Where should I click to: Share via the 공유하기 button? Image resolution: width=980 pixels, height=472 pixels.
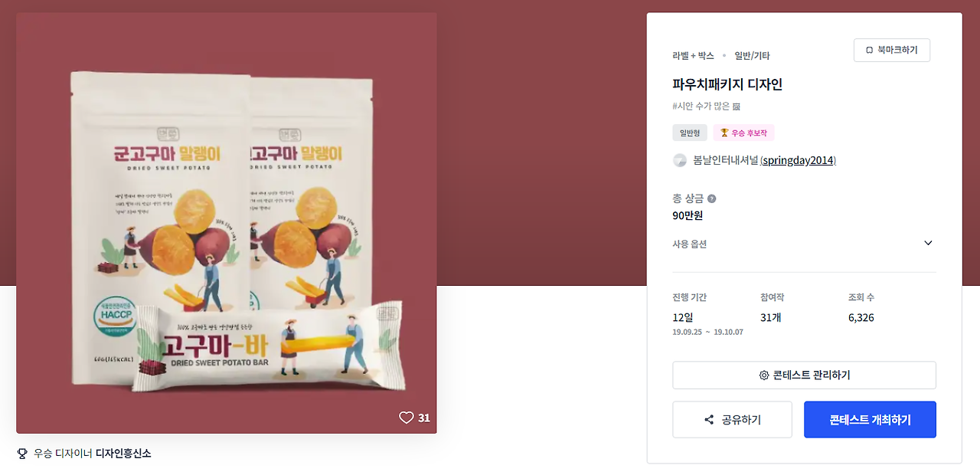732,420
